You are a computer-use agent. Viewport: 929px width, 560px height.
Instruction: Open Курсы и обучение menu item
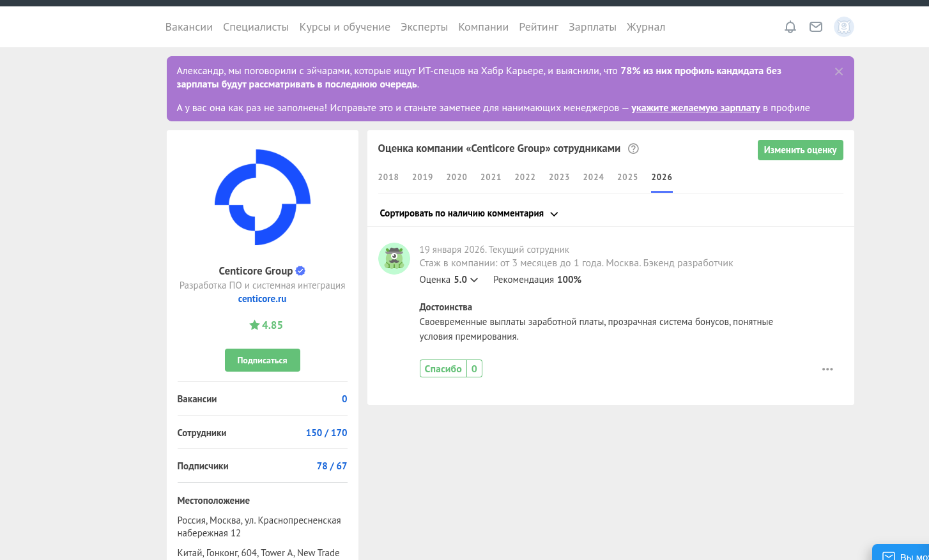tap(344, 27)
